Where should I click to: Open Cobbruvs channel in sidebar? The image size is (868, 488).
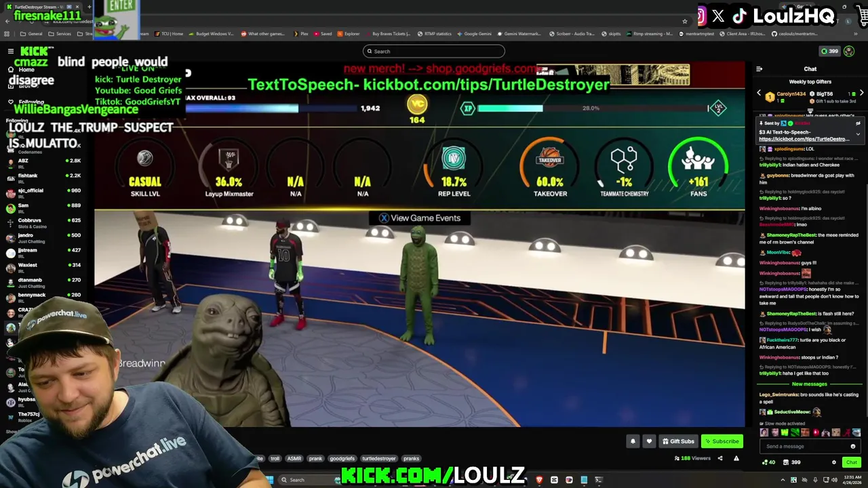pos(44,223)
